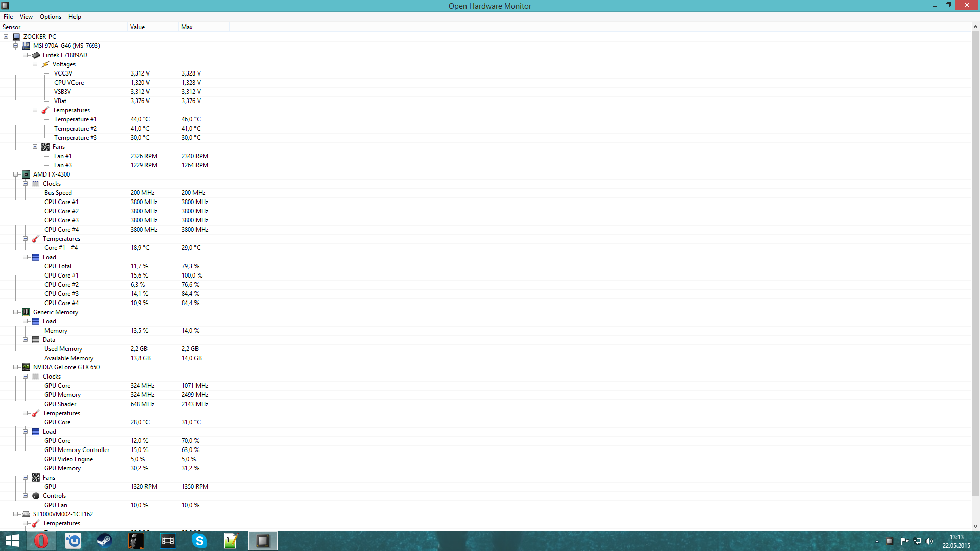Screen dimensions: 980x551
Task: Open Steam from the taskbar
Action: point(105,541)
